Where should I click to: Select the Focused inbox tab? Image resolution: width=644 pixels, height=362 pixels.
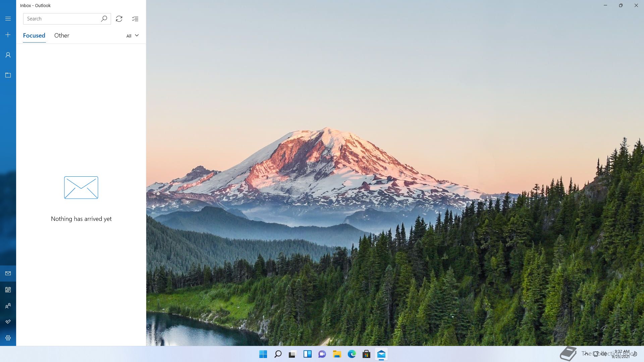click(x=34, y=36)
